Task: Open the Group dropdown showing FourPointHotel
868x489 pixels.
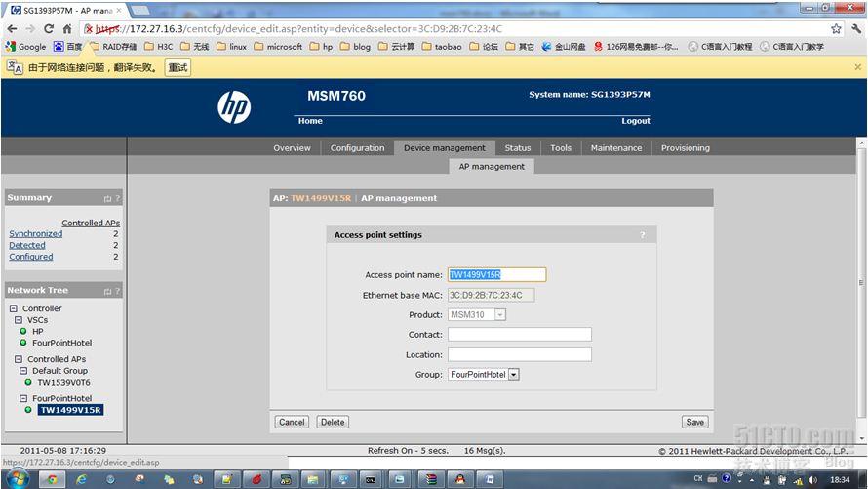Action: coord(484,375)
